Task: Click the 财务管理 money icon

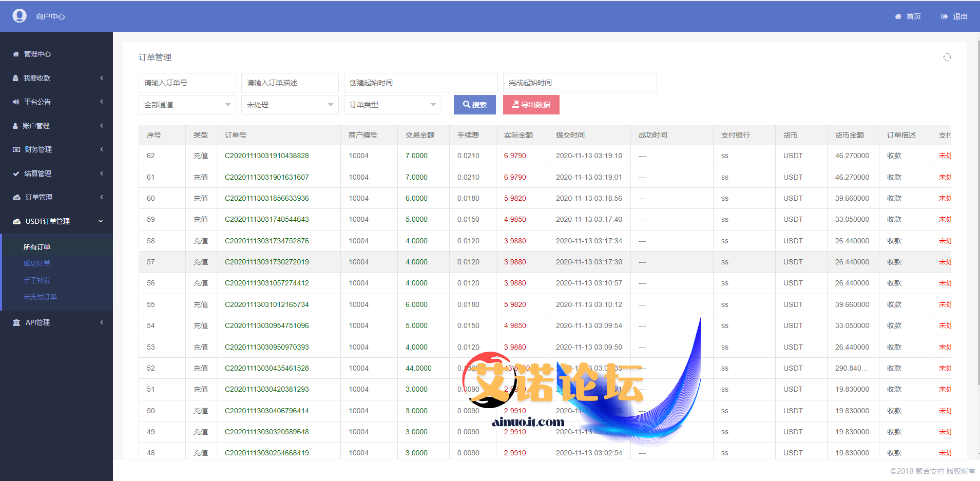Action: 16,149
